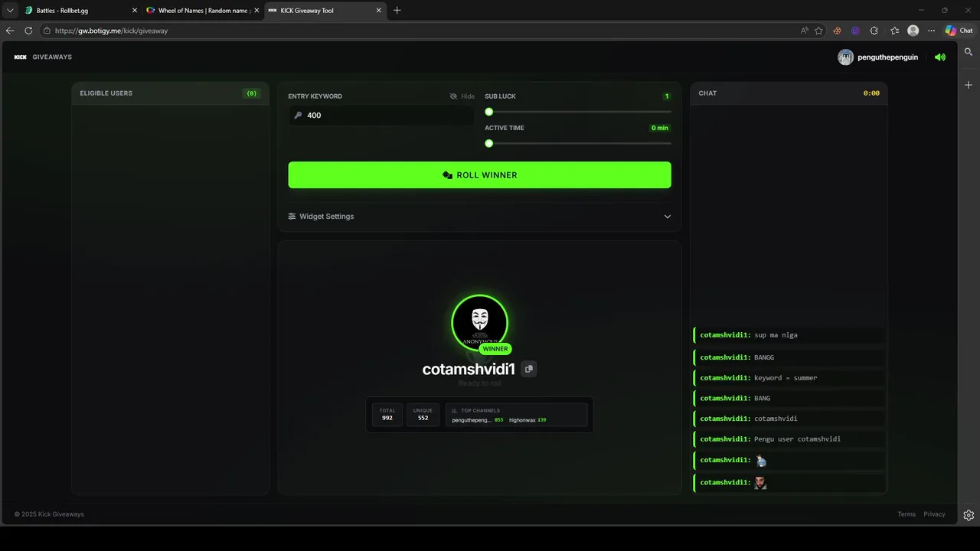Go back with browser back arrow
This screenshot has width=980, height=551.
click(x=10, y=31)
